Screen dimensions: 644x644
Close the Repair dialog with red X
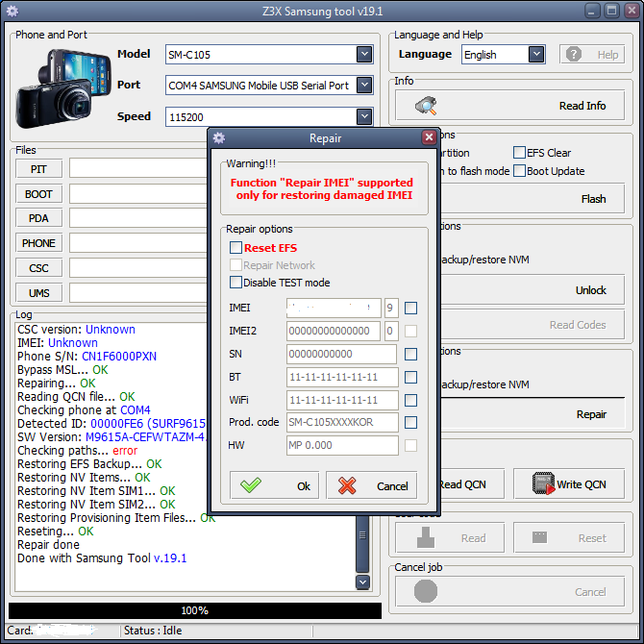(429, 137)
